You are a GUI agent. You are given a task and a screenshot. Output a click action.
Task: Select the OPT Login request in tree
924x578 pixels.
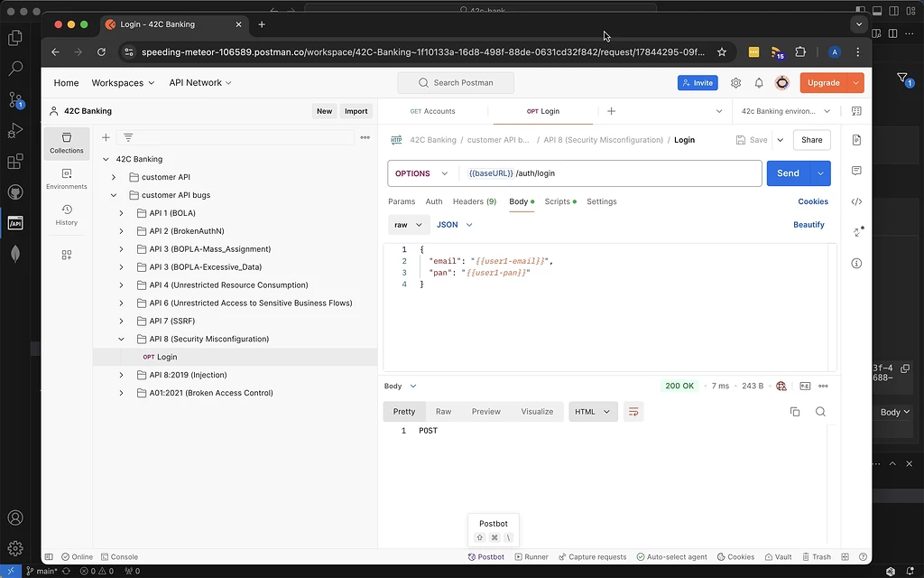point(236,358)
